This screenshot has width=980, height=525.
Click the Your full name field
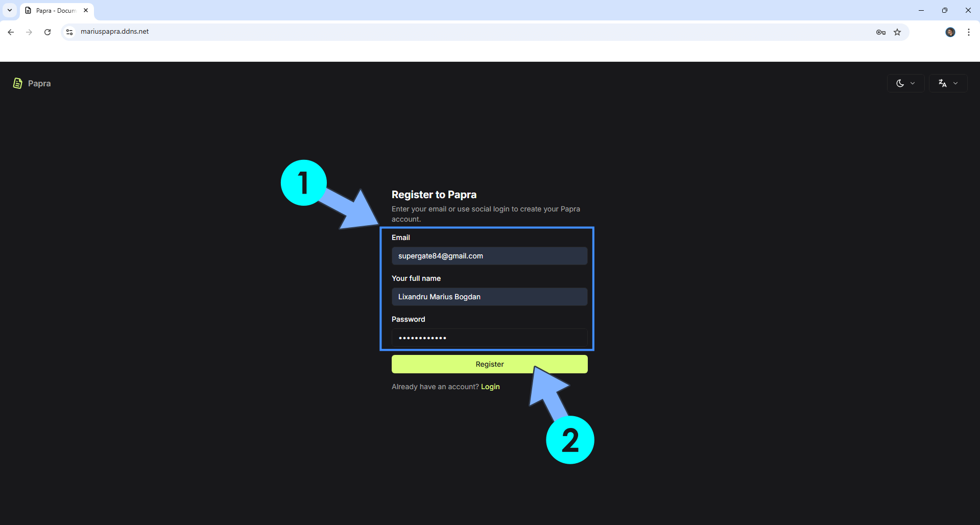click(489, 297)
